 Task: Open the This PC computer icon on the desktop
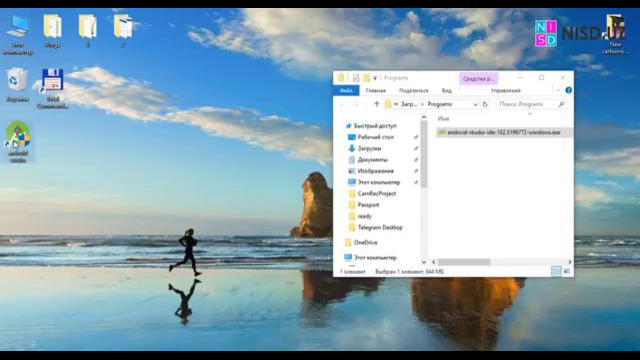click(x=18, y=34)
